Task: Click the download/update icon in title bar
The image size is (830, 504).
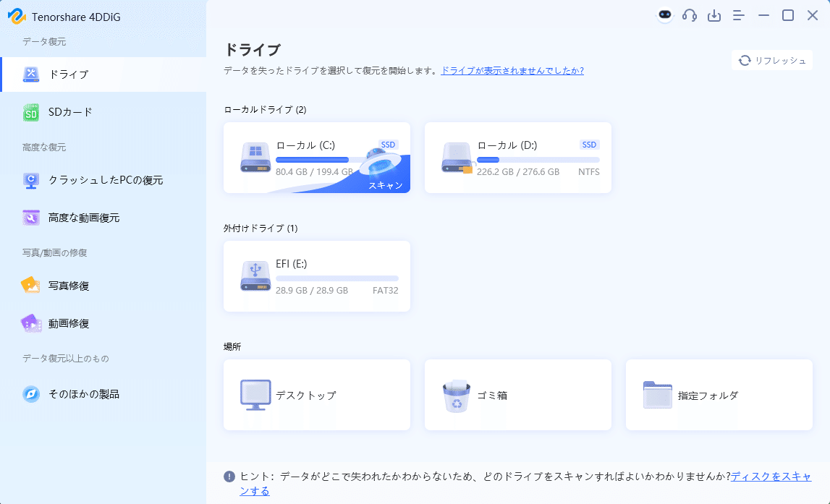Action: [714, 15]
